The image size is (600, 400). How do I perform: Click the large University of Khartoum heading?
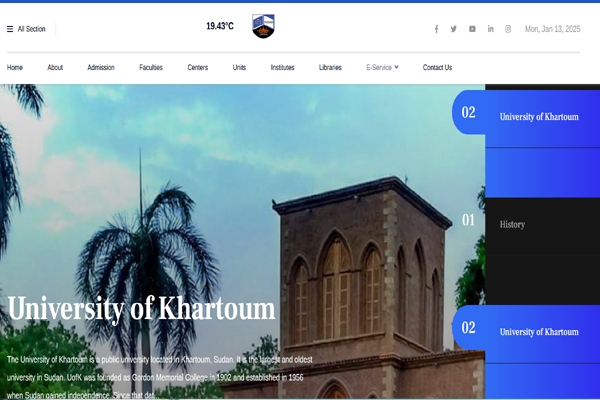[141, 309]
